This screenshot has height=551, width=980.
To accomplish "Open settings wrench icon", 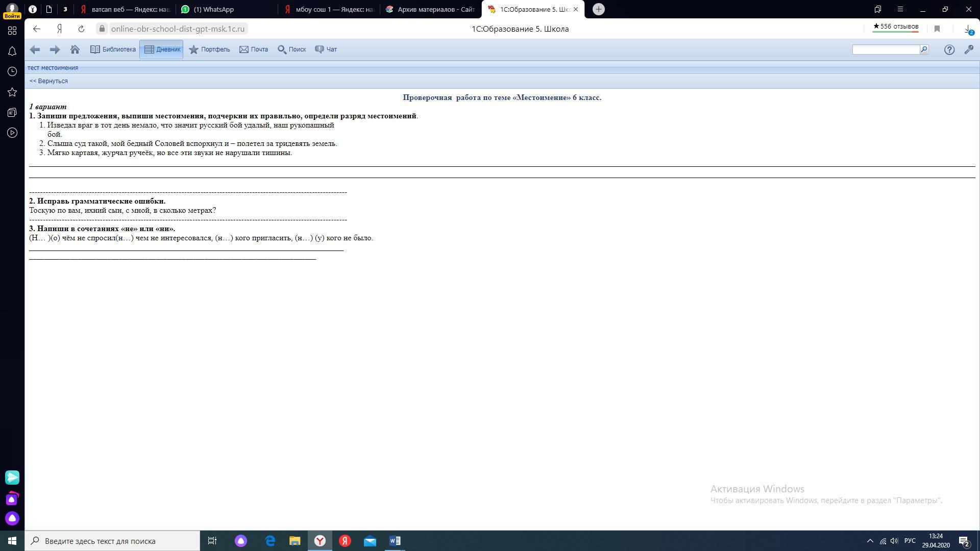I will (x=968, y=49).
